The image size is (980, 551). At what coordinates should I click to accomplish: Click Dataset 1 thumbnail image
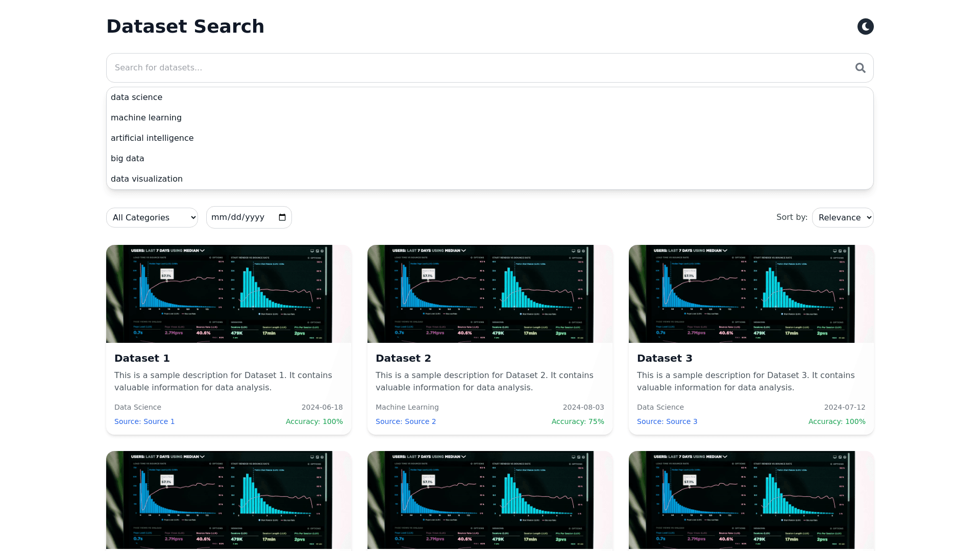[x=228, y=294]
